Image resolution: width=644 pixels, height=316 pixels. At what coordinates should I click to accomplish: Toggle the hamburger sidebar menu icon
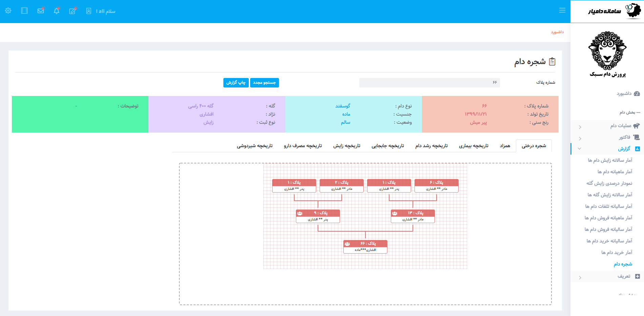point(562,11)
